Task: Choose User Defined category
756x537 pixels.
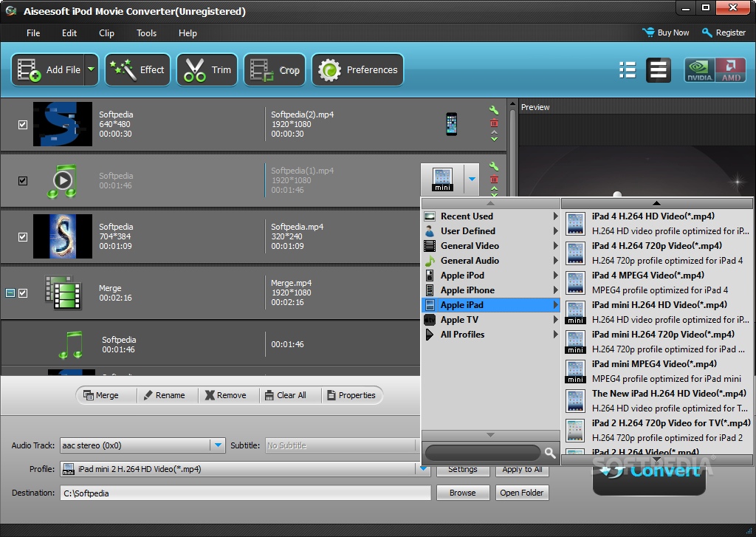Action: pos(490,231)
